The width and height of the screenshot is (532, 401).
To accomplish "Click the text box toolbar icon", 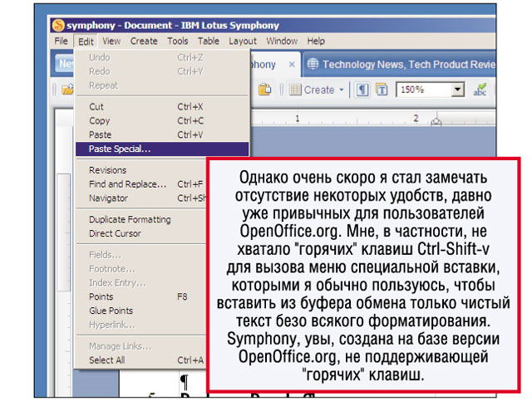I will [x=382, y=90].
